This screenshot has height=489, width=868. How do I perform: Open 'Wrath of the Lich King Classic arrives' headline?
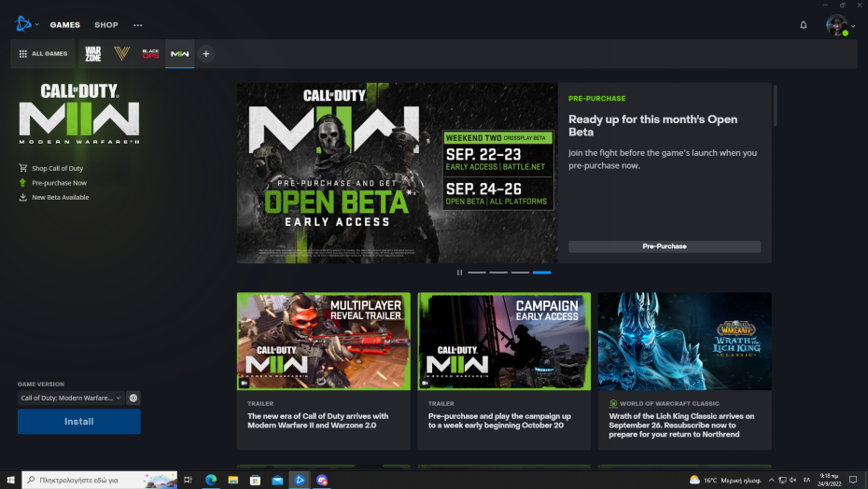(x=681, y=426)
